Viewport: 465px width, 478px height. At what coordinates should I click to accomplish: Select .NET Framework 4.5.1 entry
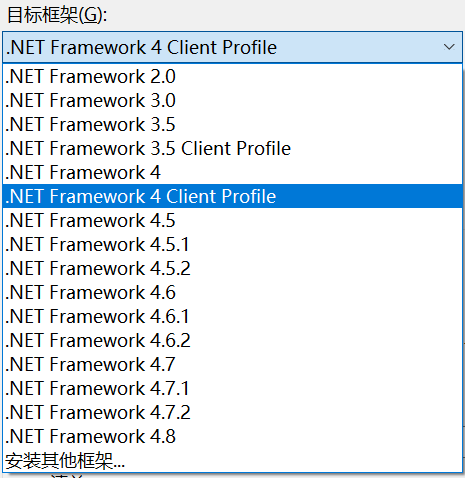pos(232,244)
